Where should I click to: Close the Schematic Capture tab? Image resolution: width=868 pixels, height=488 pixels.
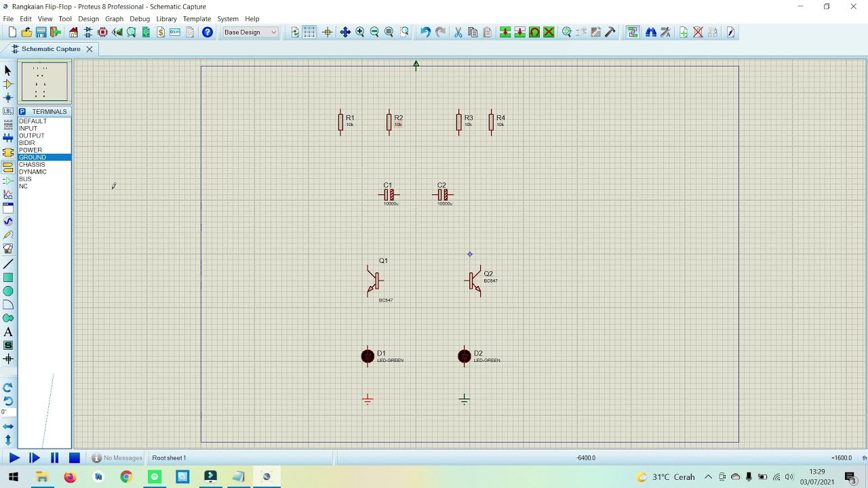tap(89, 49)
